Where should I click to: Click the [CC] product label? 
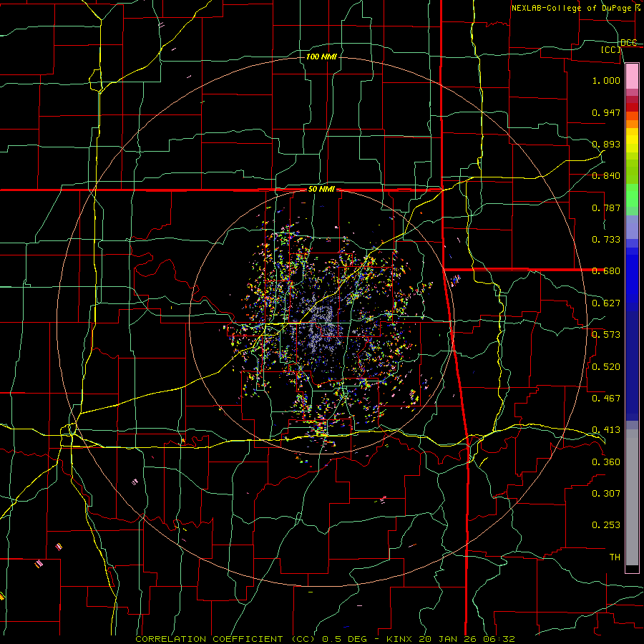[x=611, y=49]
